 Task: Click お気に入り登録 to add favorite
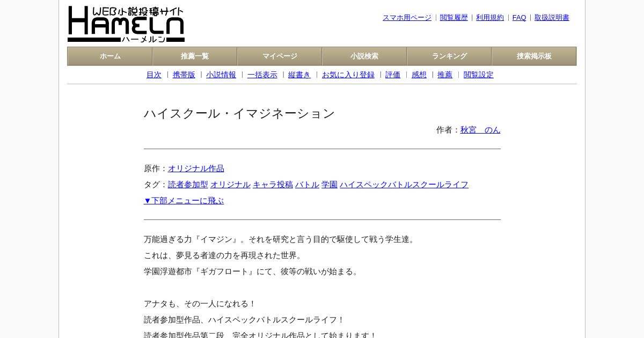348,75
